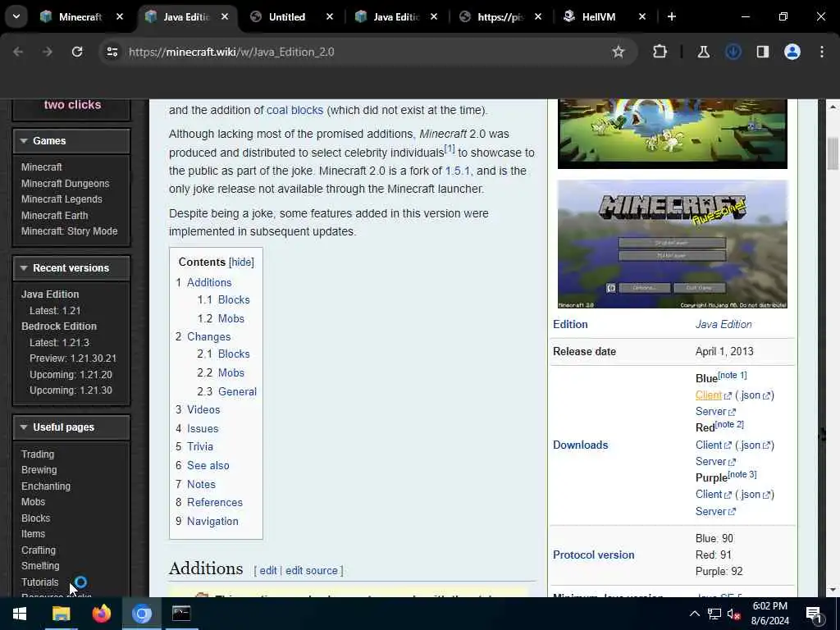Open Minecraft Legends sidebar link
Image resolution: width=840 pixels, height=630 pixels.
tap(62, 199)
